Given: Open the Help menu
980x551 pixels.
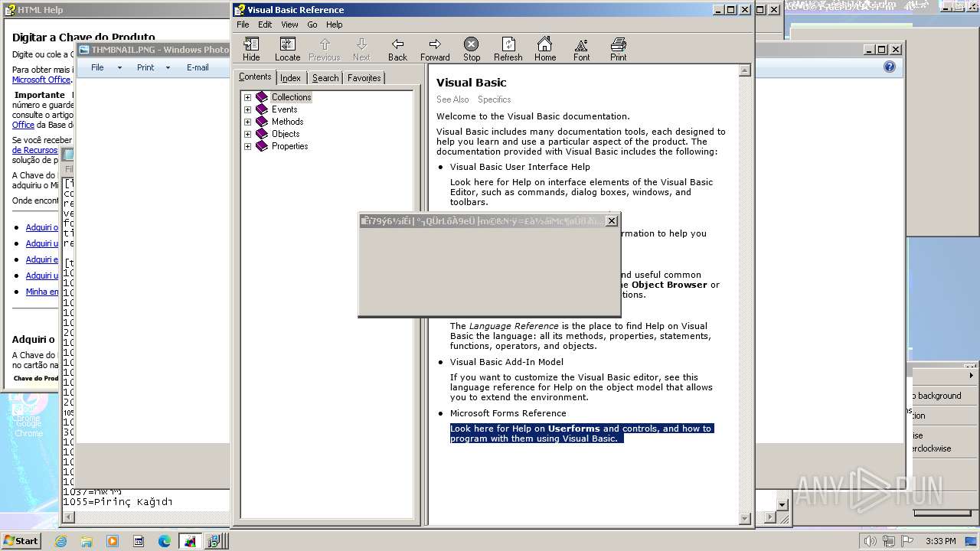Looking at the screenshot, I should tap(335, 24).
